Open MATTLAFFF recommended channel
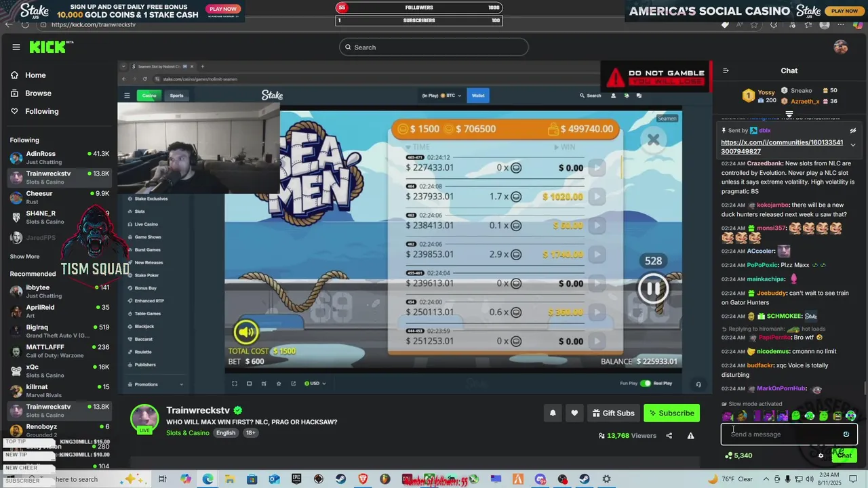 tap(59, 351)
